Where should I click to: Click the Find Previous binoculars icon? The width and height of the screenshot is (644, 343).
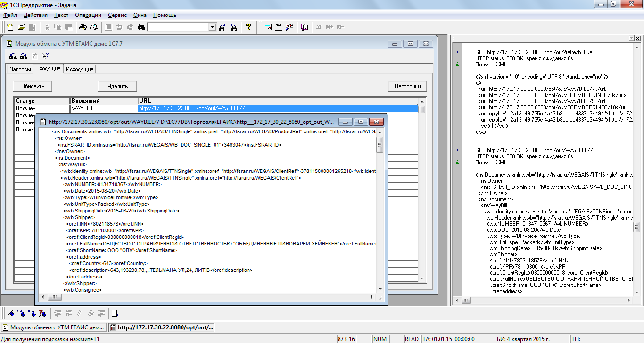[x=233, y=27]
